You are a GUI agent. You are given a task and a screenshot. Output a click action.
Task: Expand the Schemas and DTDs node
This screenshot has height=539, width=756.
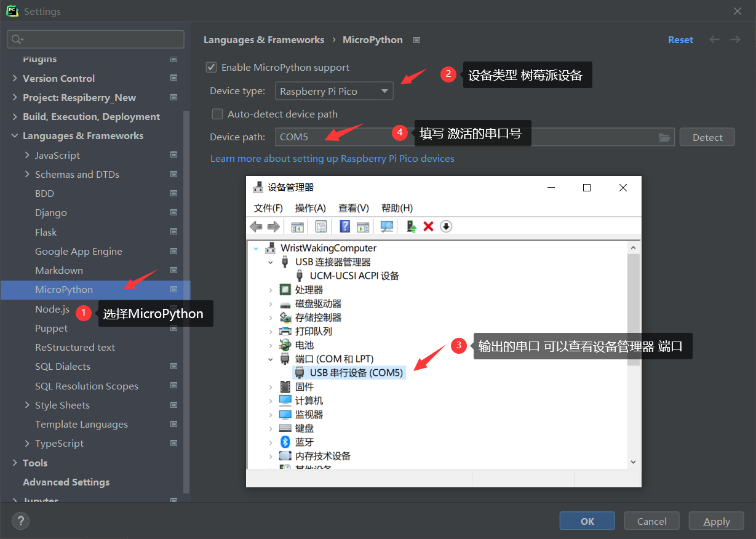27,174
